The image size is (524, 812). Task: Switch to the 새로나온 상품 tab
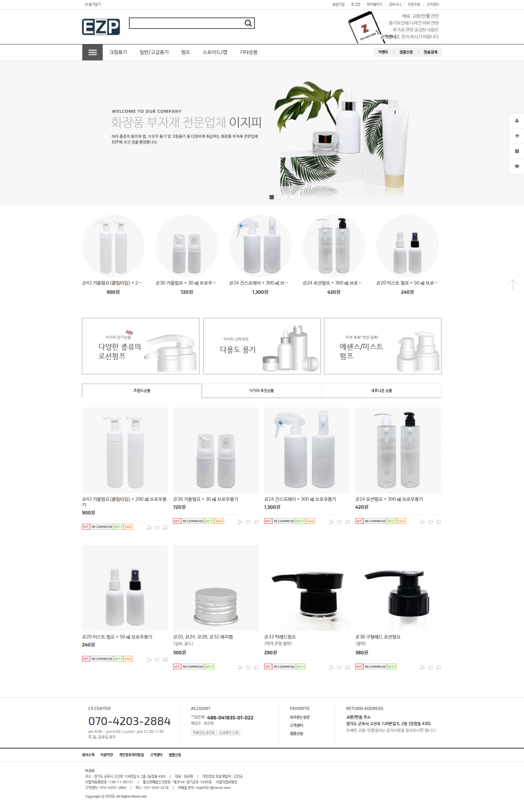[x=381, y=390]
